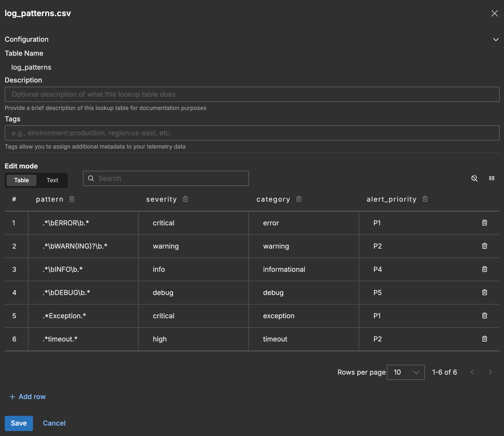Click inside the Tags input field
Image resolution: width=504 pixels, height=436 pixels.
[252, 133]
